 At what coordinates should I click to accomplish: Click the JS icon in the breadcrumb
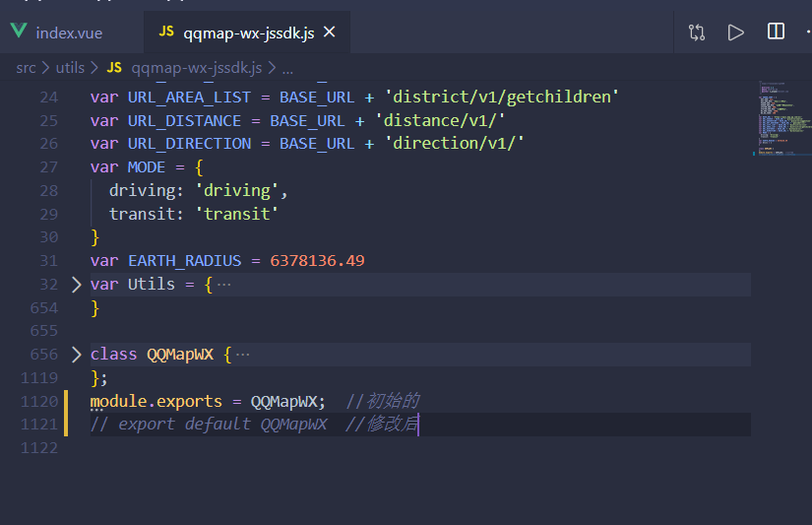pos(114,67)
